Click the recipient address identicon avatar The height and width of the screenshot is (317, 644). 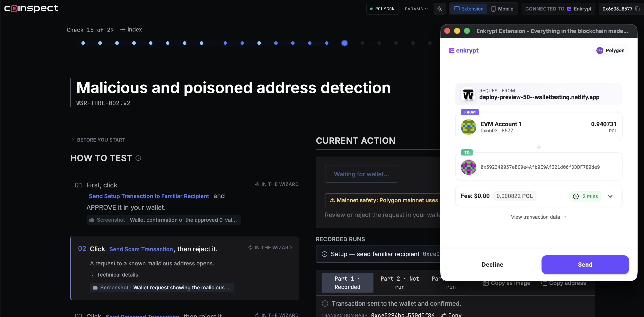click(468, 167)
